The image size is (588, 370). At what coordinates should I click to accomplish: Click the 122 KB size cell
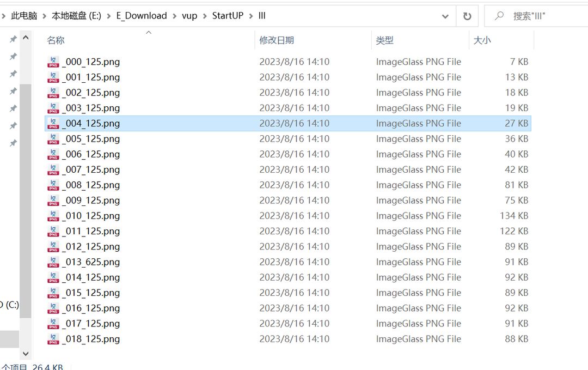(514, 231)
